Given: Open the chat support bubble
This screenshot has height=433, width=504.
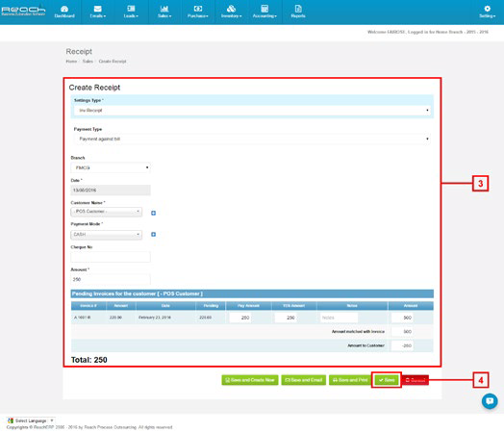Looking at the screenshot, I should coord(490,401).
